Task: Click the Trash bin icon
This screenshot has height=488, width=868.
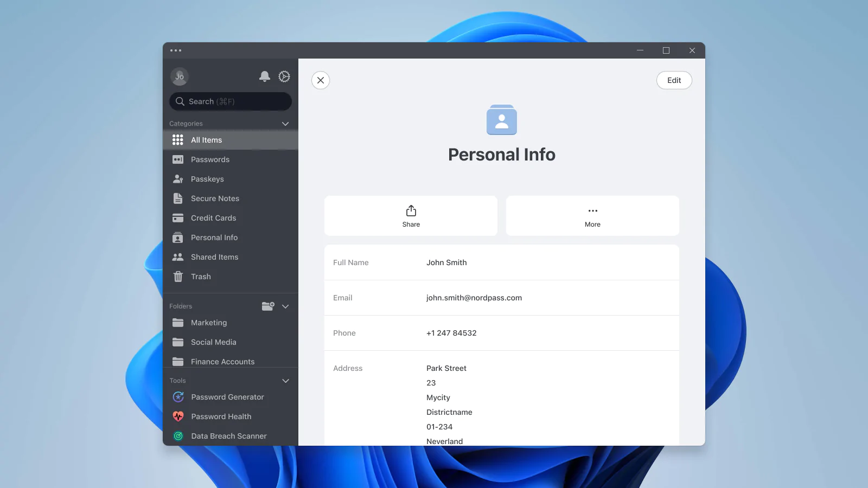Action: click(x=178, y=277)
